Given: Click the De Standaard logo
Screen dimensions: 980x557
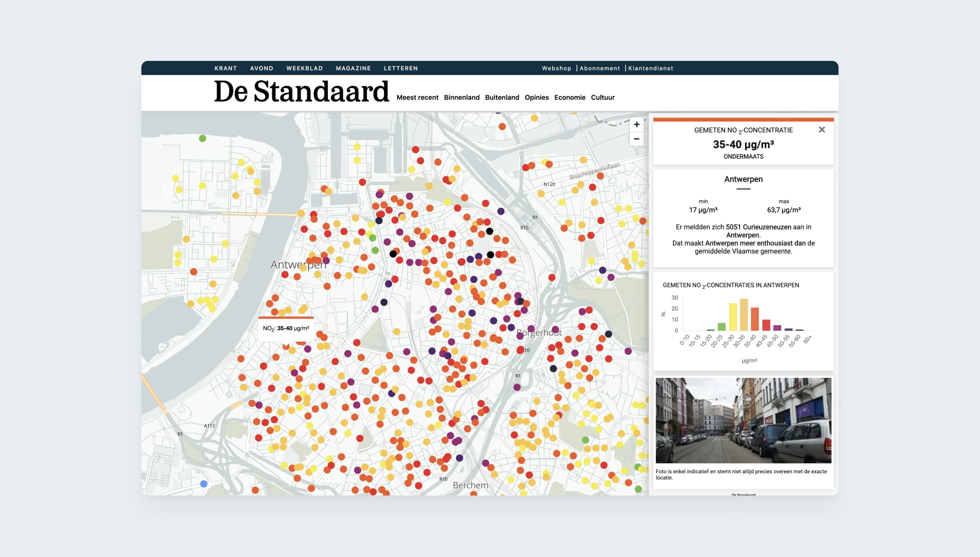Looking at the screenshot, I should tap(302, 91).
